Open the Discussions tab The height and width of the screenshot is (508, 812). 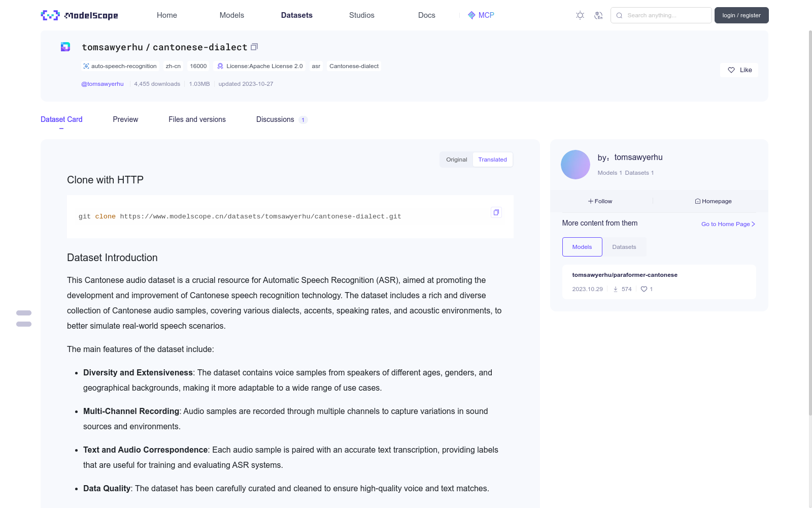pyautogui.click(x=282, y=119)
